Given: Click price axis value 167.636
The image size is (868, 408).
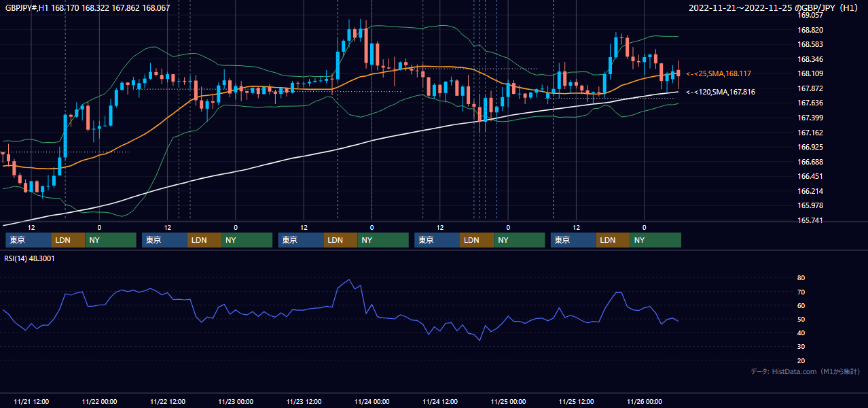Looking at the screenshot, I should (810, 103).
